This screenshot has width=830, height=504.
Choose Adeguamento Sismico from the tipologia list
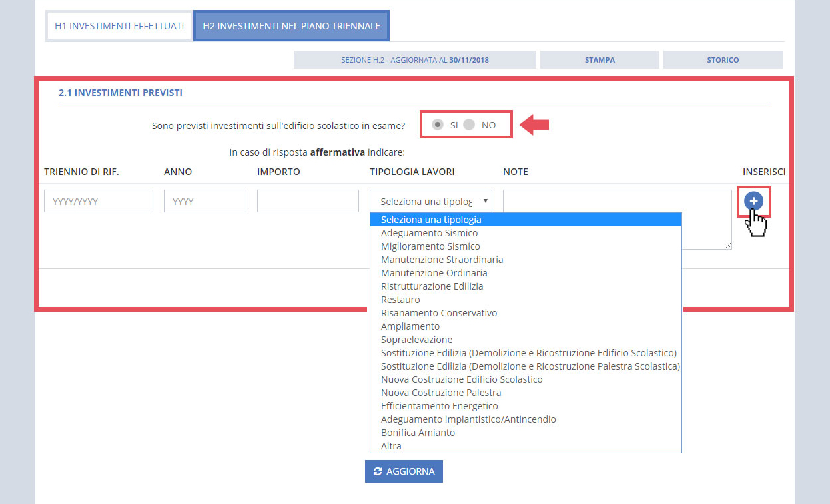coord(429,232)
